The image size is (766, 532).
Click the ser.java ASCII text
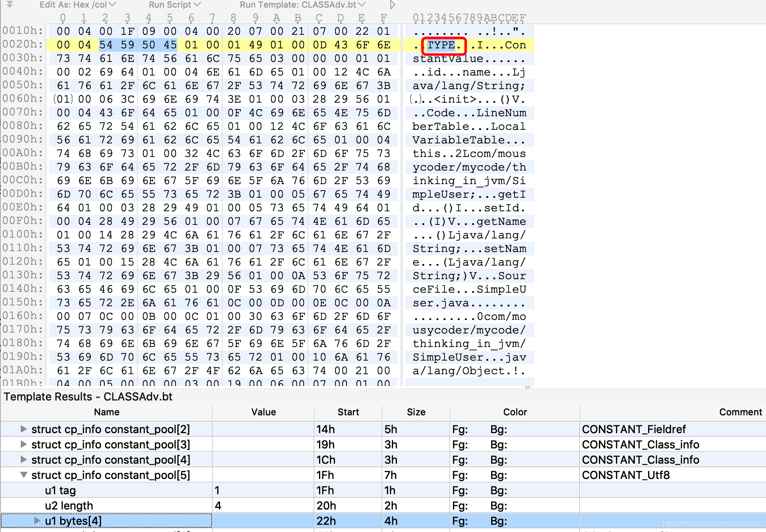pos(441,303)
